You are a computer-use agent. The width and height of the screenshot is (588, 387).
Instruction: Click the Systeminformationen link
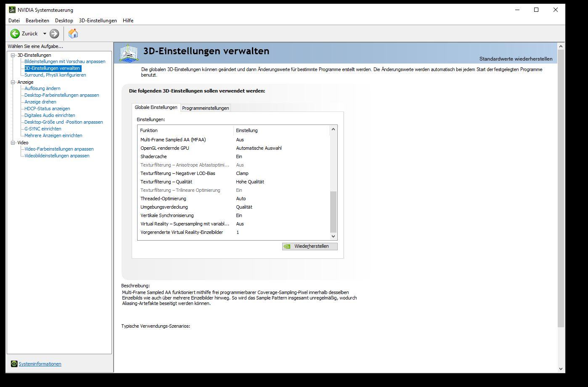pos(40,364)
